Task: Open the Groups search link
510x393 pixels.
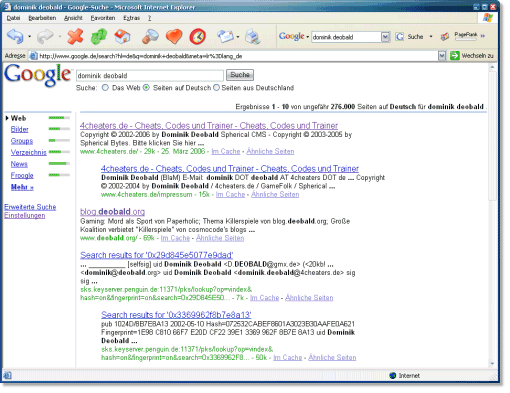Action: 22,141
